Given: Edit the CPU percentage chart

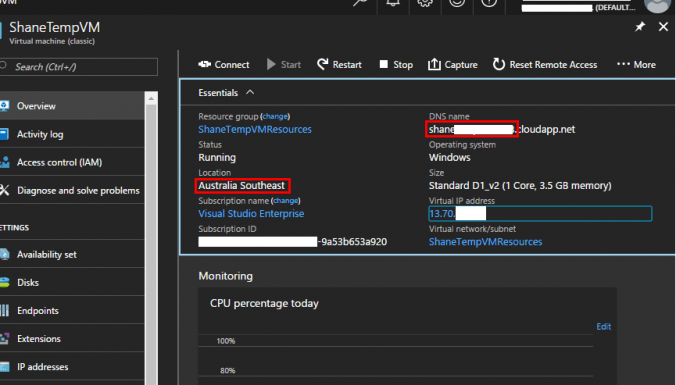Looking at the screenshot, I should pos(604,326).
